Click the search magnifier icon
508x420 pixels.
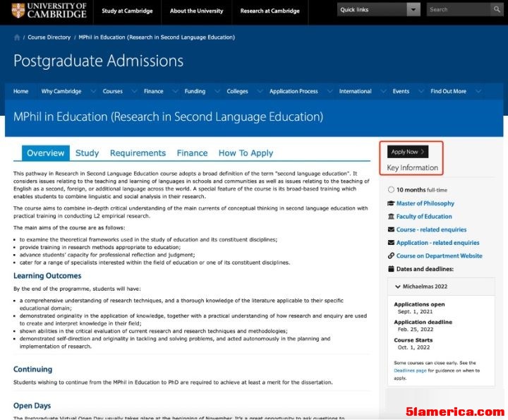point(497,9)
